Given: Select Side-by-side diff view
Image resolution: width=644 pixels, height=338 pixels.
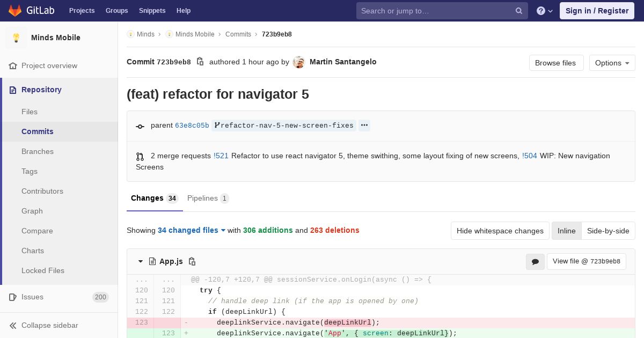Looking at the screenshot, I should (608, 231).
